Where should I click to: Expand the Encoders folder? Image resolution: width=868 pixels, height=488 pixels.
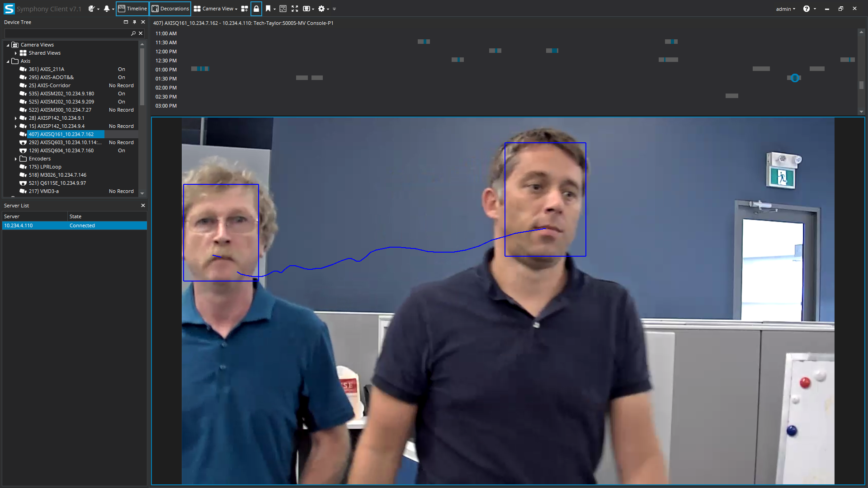pos(16,159)
